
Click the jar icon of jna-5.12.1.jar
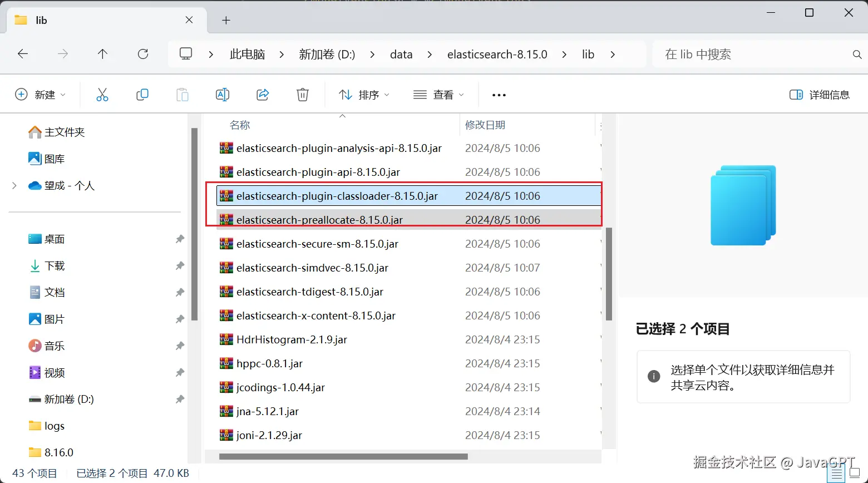tap(226, 411)
